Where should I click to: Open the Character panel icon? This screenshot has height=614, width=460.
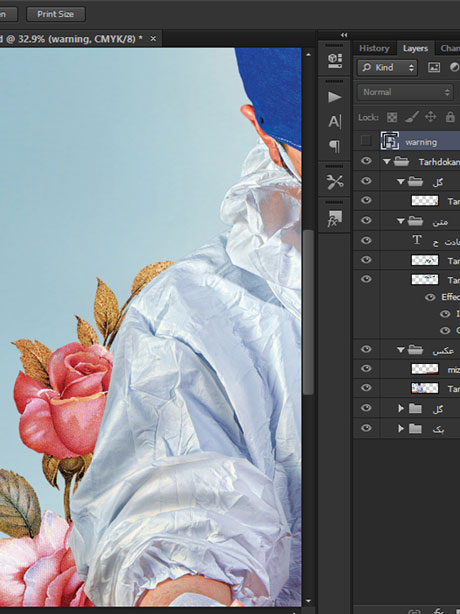pyautogui.click(x=334, y=121)
